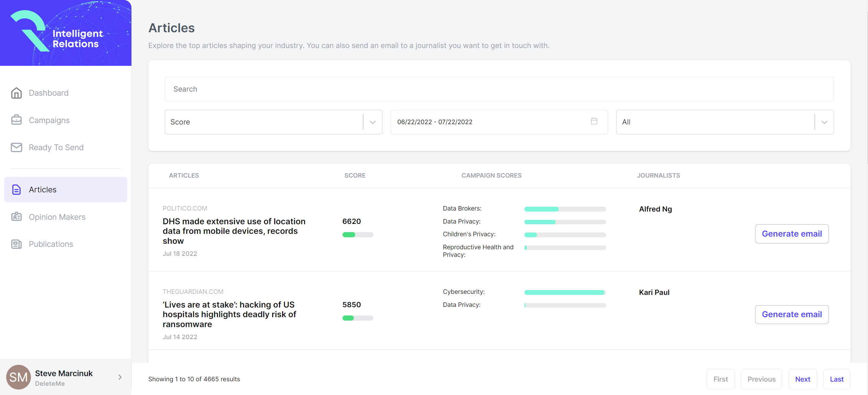Open date range 06/22/2022 - 07/22/2022 picker

coord(499,122)
